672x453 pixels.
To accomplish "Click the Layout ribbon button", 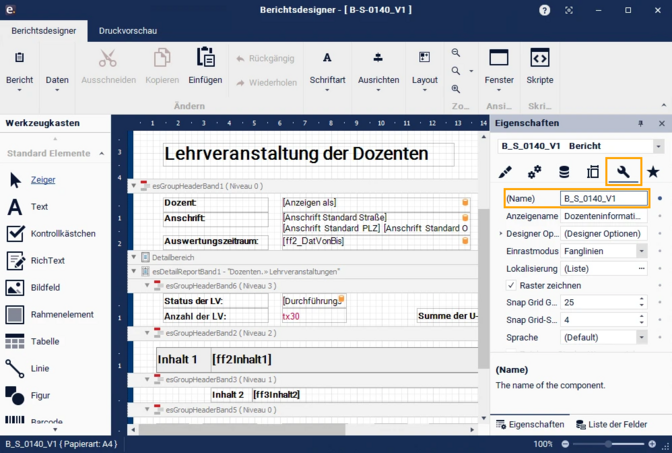I will tap(425, 70).
